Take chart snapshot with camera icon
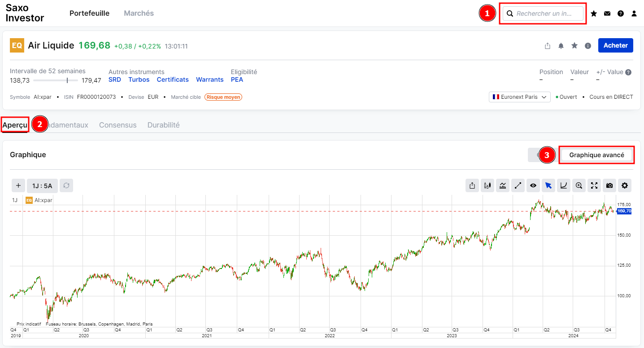 tap(609, 185)
